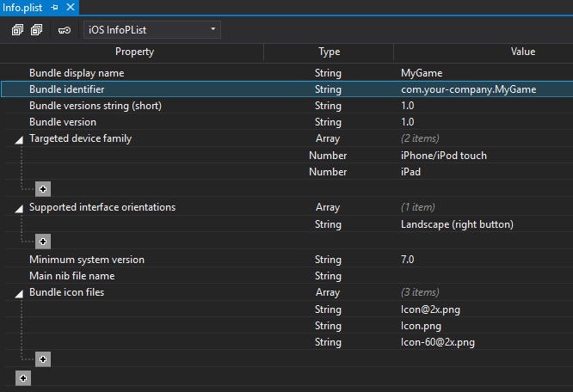The height and width of the screenshot is (392, 573).
Task: Click the Type column header
Action: click(x=329, y=52)
